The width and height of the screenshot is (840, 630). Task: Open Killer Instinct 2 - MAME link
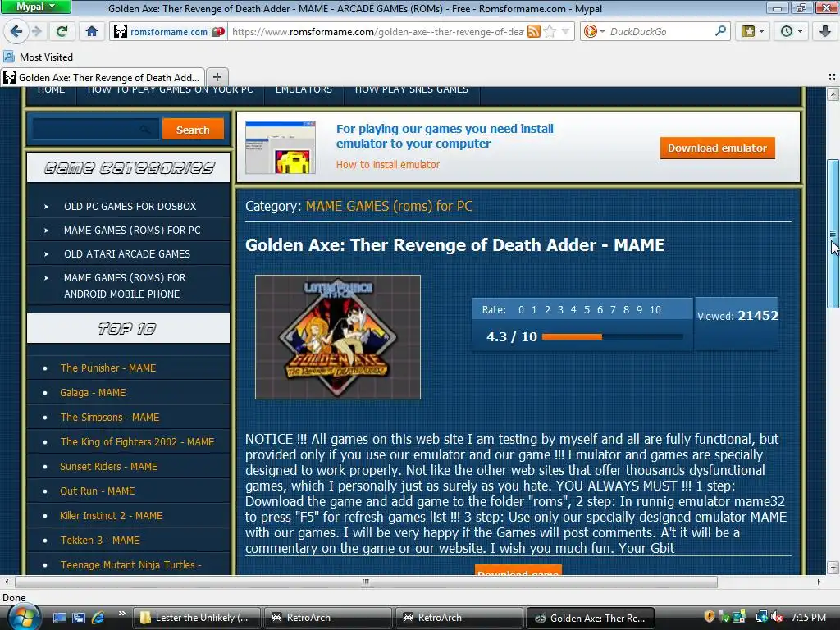pyautogui.click(x=111, y=516)
